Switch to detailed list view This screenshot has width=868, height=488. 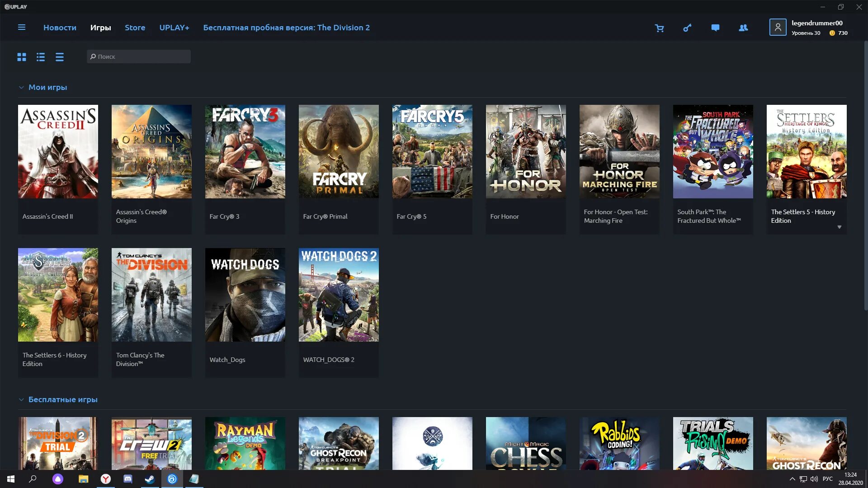(41, 57)
